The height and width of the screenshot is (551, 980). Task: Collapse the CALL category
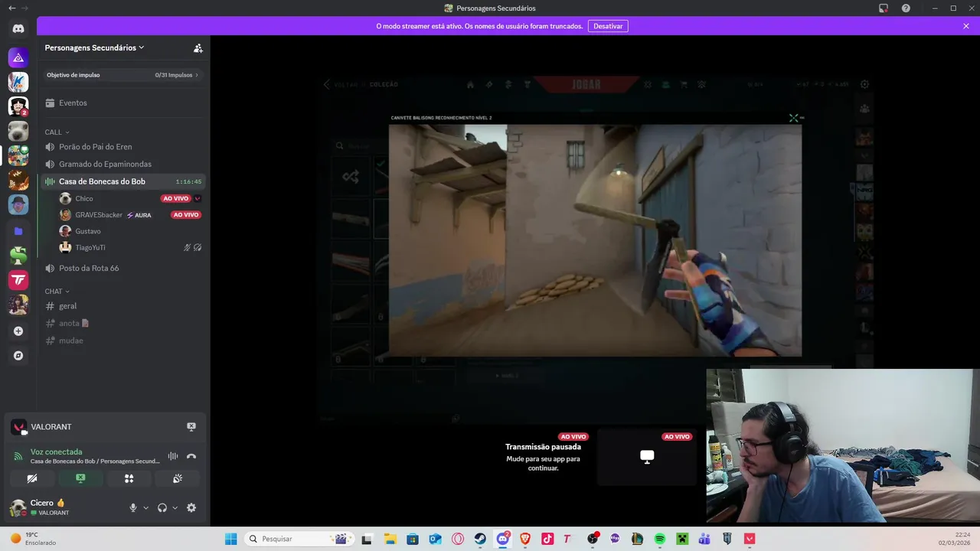click(57, 132)
